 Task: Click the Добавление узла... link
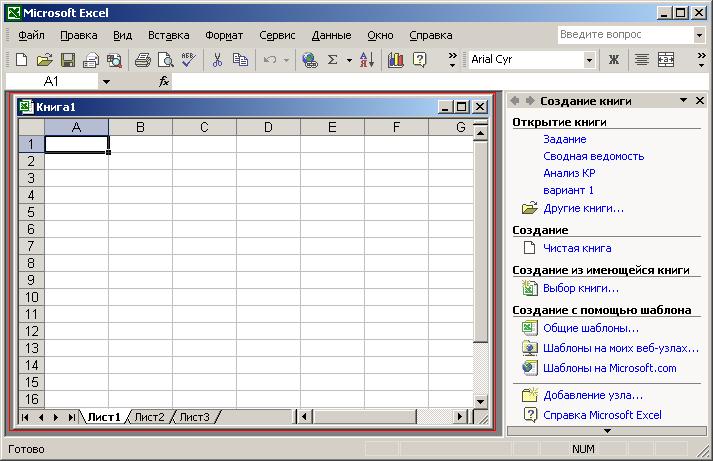[x=593, y=395]
